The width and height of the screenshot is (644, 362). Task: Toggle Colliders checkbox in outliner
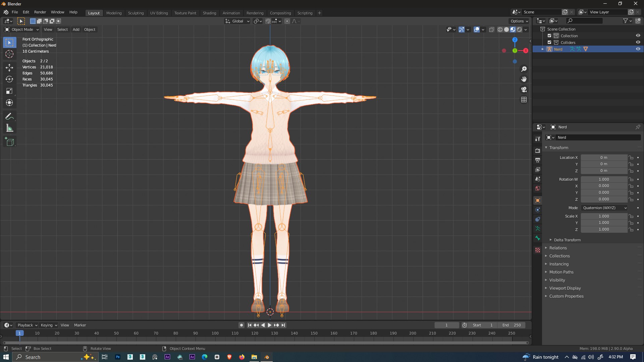tap(549, 42)
